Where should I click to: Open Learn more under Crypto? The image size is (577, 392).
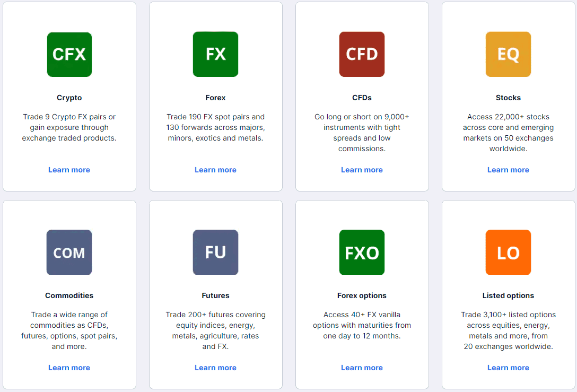[x=69, y=170]
